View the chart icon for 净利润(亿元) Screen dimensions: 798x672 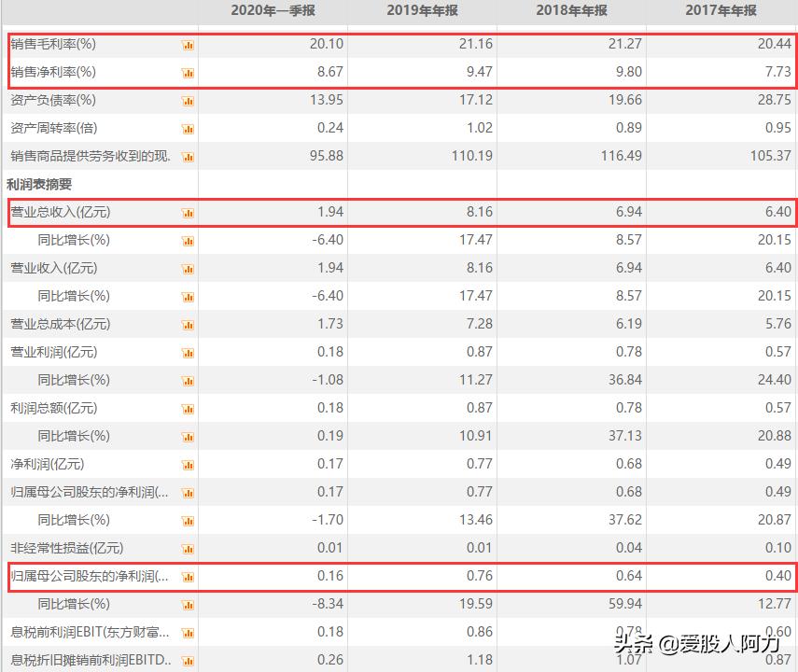point(189,464)
